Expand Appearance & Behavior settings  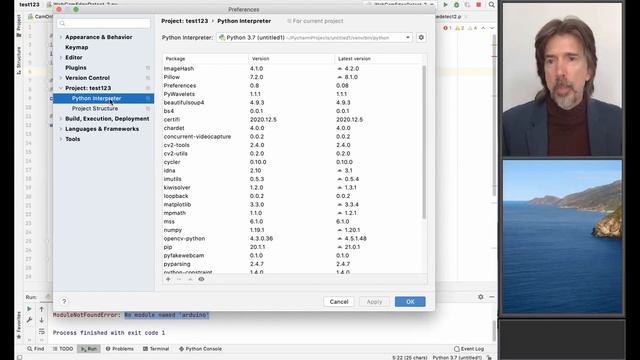click(x=61, y=37)
